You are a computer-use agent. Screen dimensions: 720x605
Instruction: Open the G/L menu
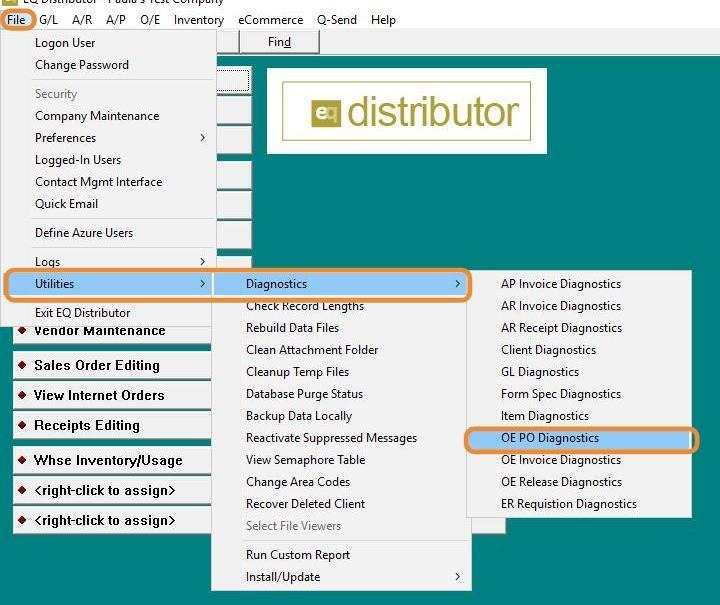pyautogui.click(x=49, y=20)
